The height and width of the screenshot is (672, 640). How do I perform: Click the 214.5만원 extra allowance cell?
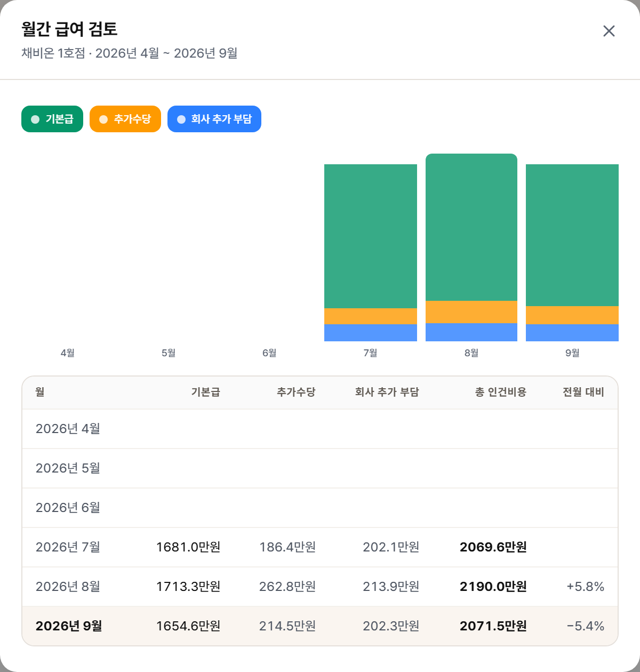[287, 626]
